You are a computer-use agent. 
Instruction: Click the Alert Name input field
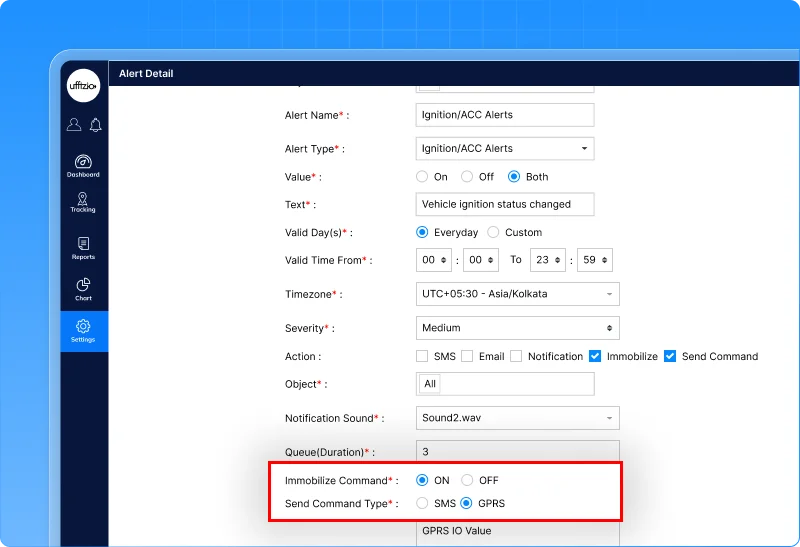click(x=505, y=115)
